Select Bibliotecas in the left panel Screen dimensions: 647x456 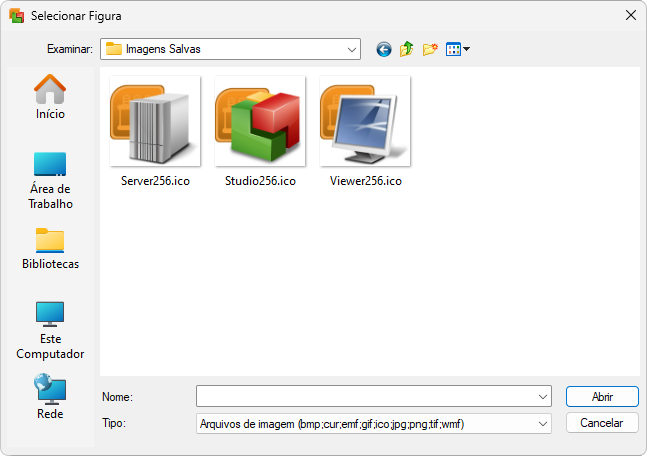pyautogui.click(x=50, y=250)
